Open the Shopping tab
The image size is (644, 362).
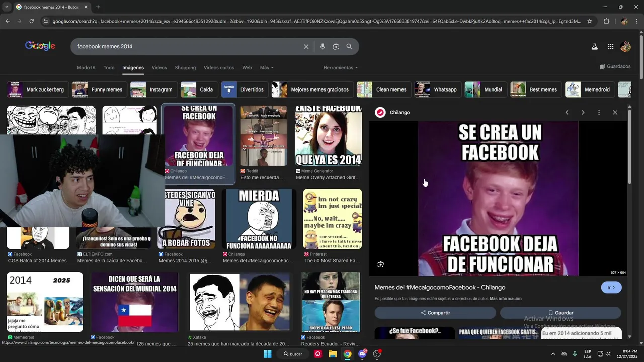tap(185, 68)
